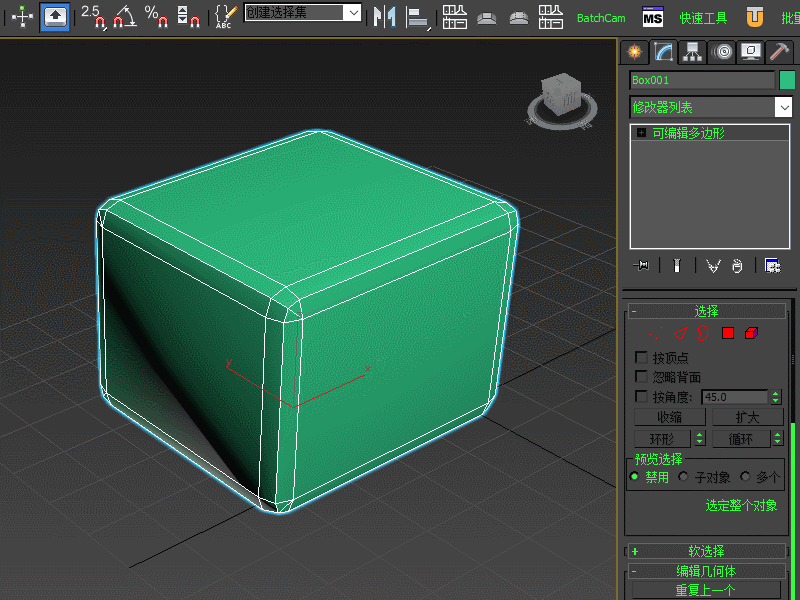Switch to the Hierarchy panel tab
Image resolution: width=800 pixels, height=600 pixels.
pyautogui.click(x=692, y=52)
